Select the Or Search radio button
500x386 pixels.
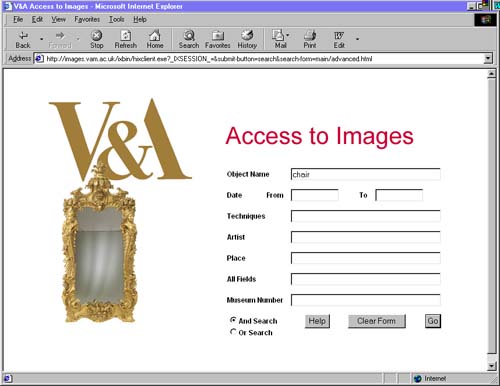pyautogui.click(x=233, y=332)
